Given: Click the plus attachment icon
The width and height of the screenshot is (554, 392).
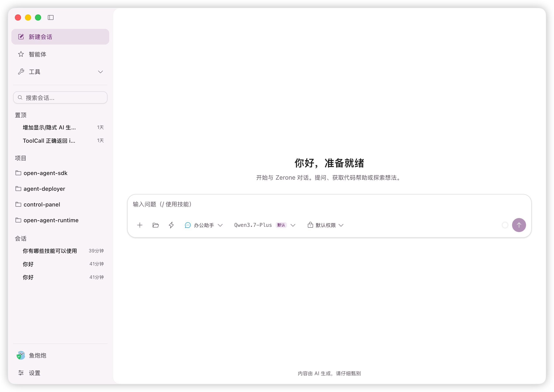Looking at the screenshot, I should (x=140, y=225).
